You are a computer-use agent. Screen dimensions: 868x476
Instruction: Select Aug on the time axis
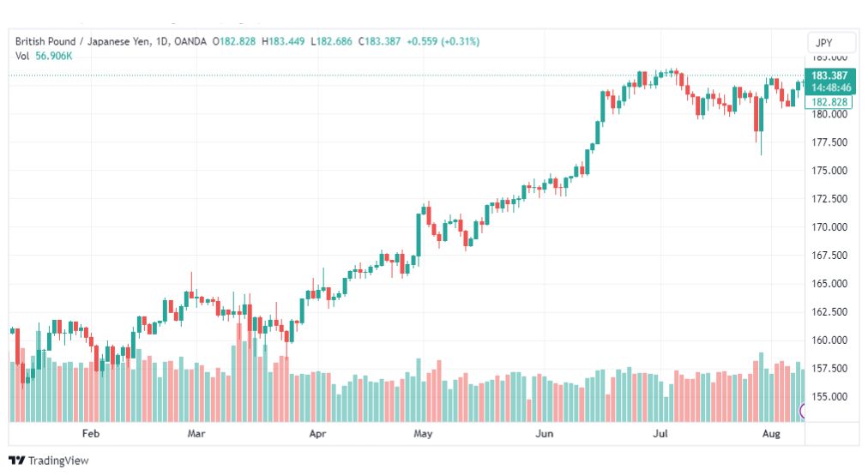[x=771, y=433]
